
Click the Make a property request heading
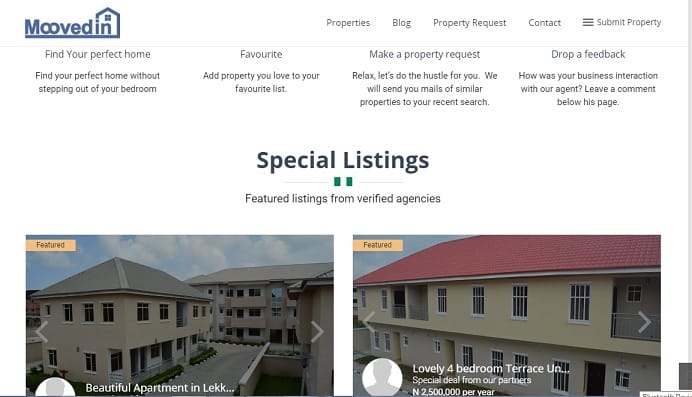pos(425,54)
